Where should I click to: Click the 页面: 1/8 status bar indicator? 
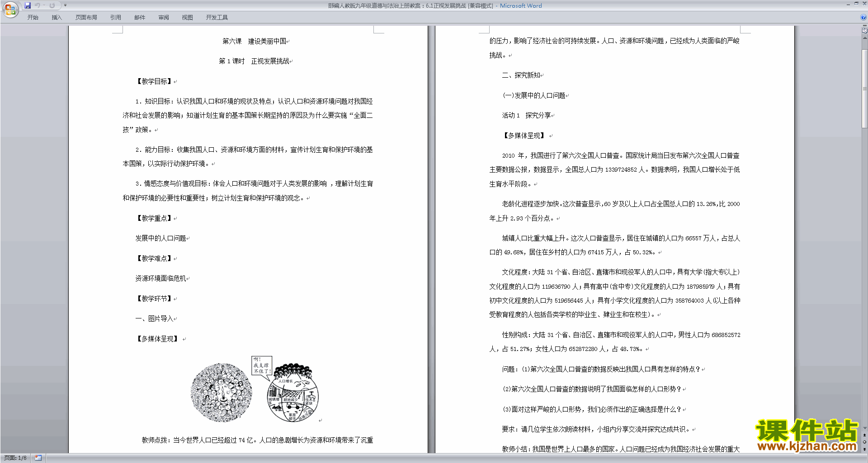tap(15, 458)
